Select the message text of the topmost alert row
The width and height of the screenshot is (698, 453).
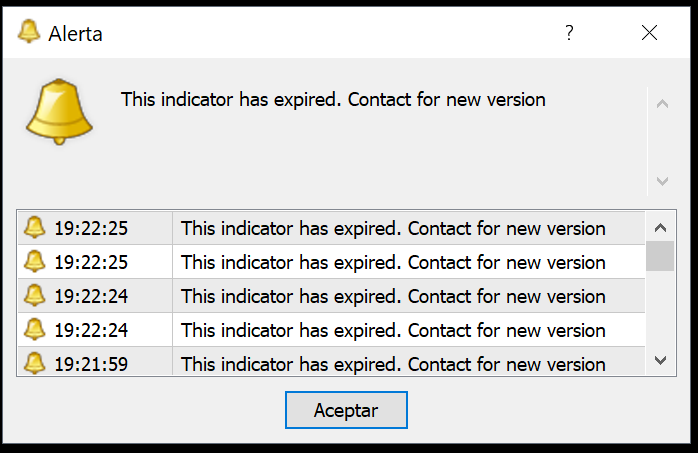pyautogui.click(x=393, y=228)
